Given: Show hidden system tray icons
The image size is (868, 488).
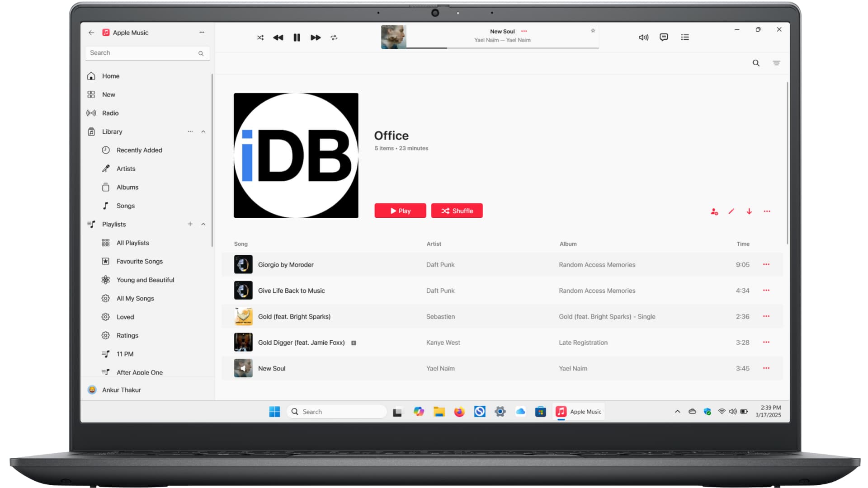Looking at the screenshot, I should click(x=677, y=412).
